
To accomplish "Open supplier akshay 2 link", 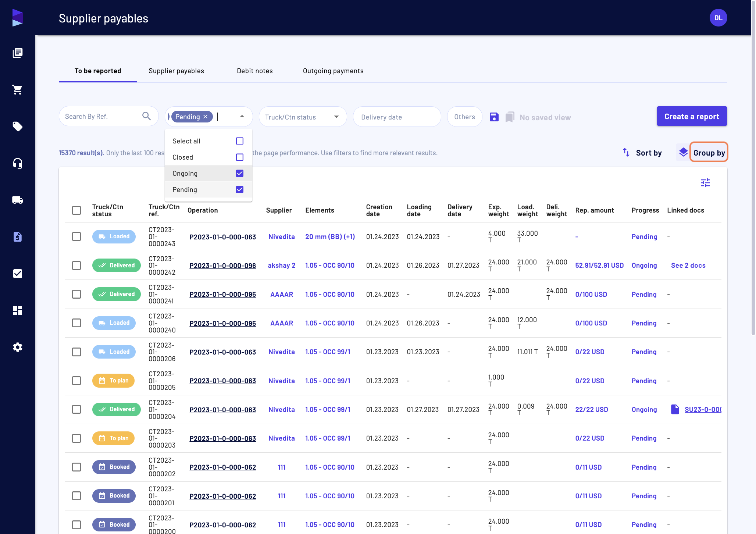I will pos(282,266).
